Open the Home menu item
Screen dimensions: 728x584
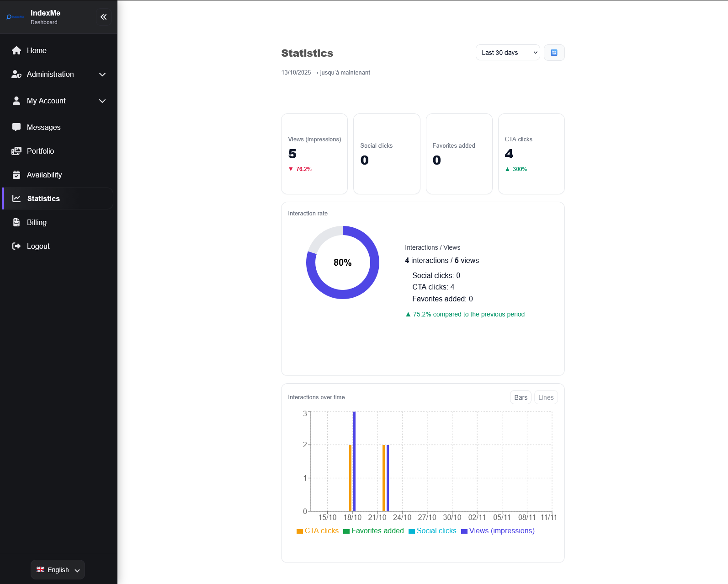58,50
